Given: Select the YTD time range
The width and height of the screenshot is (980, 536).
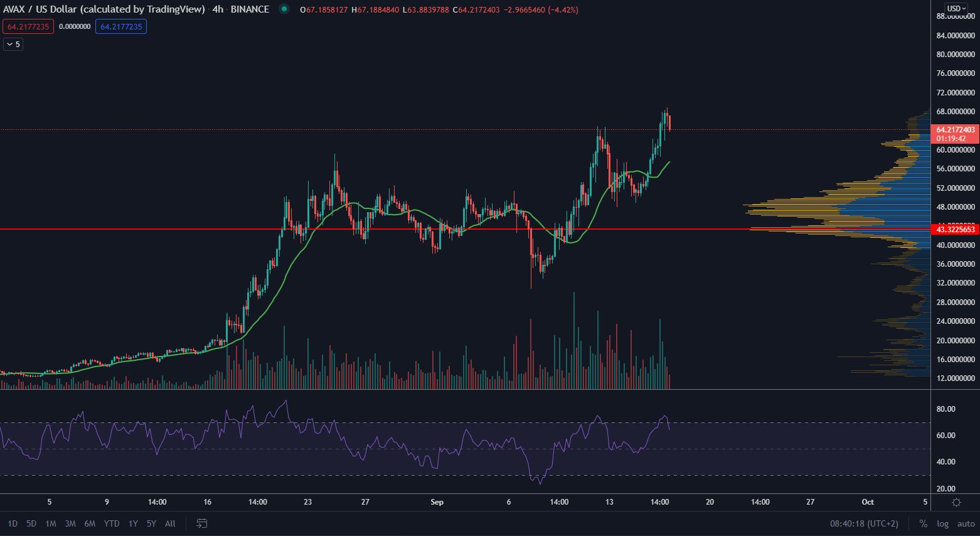Looking at the screenshot, I should point(112,523).
